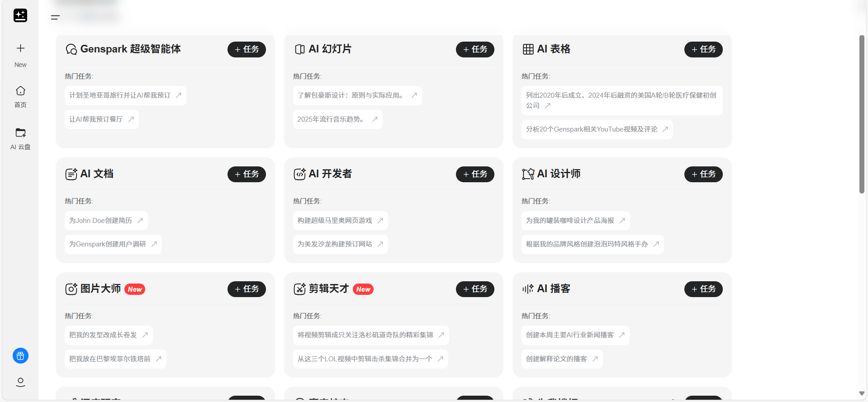868x402 pixels.
Task: Toggle the sidebar collapse menu icon
Action: coord(55,18)
